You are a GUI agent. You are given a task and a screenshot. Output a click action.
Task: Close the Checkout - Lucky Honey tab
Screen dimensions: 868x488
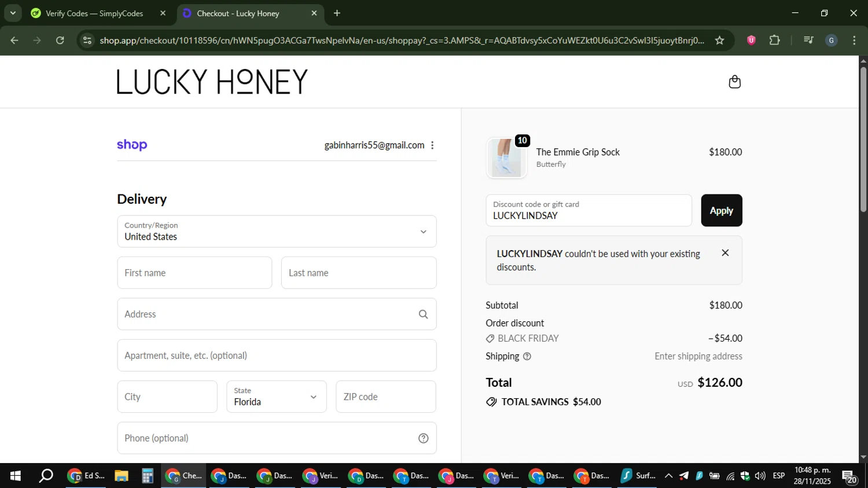(314, 13)
